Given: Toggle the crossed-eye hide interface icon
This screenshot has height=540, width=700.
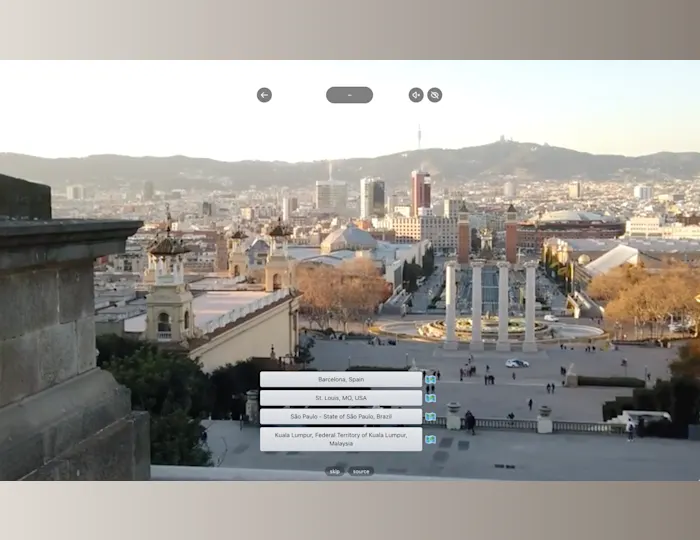Looking at the screenshot, I should coord(435,95).
